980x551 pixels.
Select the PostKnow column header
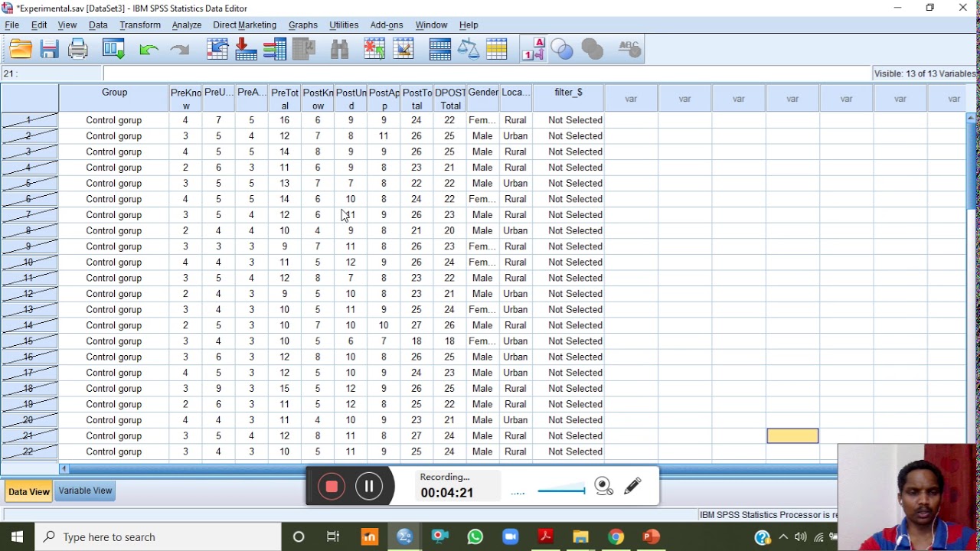pyautogui.click(x=318, y=98)
